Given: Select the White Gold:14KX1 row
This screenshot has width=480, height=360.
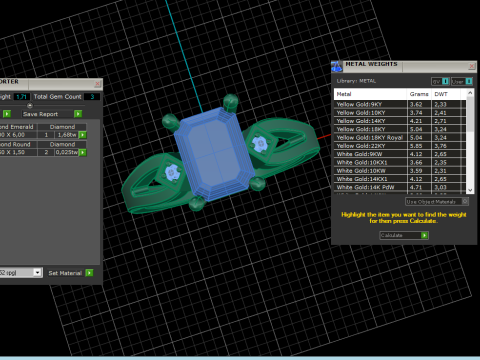Looking at the screenshot, I should coord(400,179).
